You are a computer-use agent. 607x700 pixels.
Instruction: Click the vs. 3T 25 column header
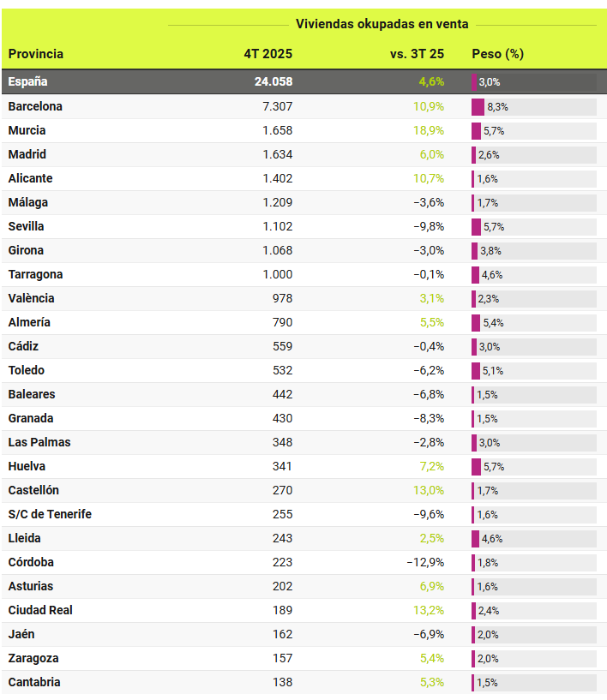[417, 54]
